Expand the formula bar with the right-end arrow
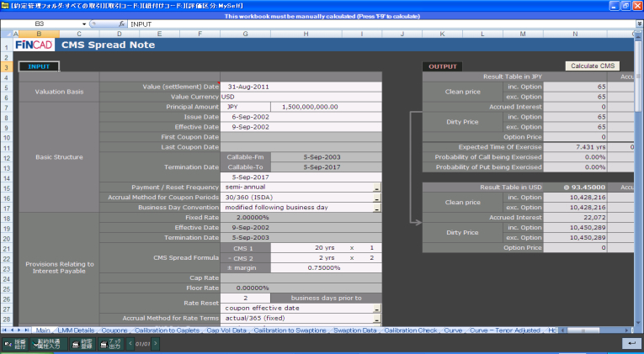The height and width of the screenshot is (354, 644). (640, 24)
